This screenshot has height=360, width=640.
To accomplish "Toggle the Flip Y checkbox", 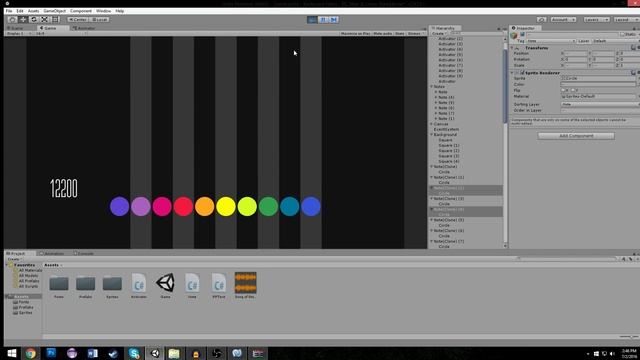I will point(573,90).
